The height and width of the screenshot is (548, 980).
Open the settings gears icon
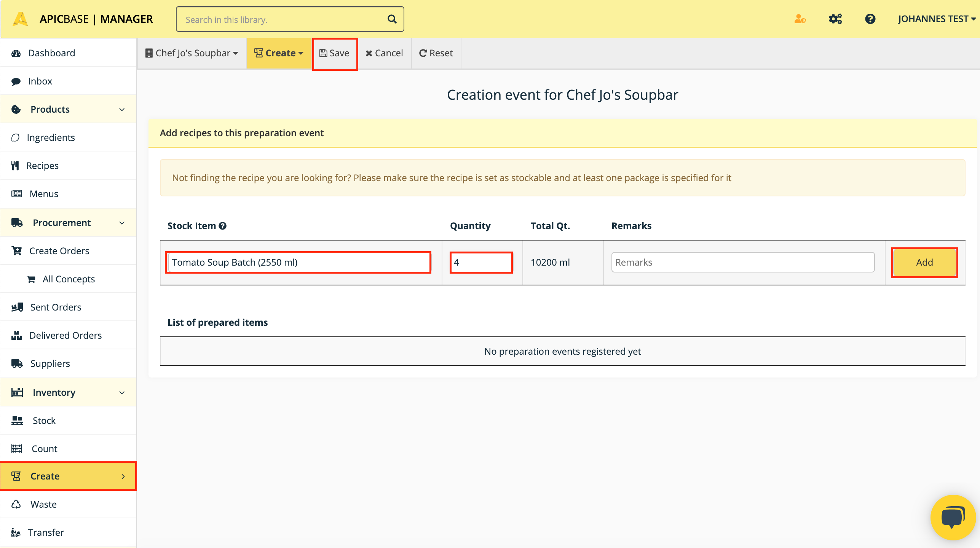835,19
